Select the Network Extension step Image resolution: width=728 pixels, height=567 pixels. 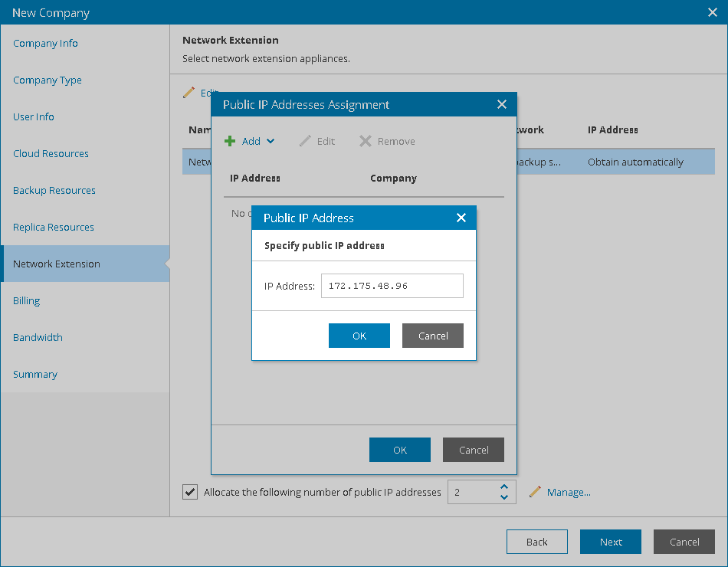click(x=85, y=264)
